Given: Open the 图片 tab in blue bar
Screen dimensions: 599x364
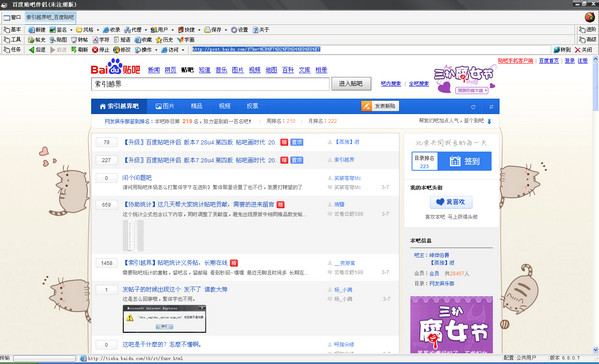Looking at the screenshot, I should 165,106.
